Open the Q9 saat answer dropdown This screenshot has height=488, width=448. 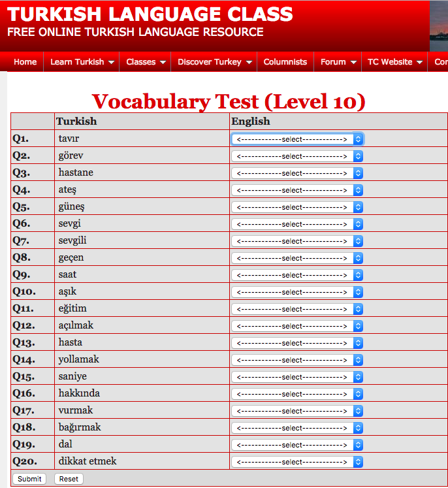pos(297,275)
